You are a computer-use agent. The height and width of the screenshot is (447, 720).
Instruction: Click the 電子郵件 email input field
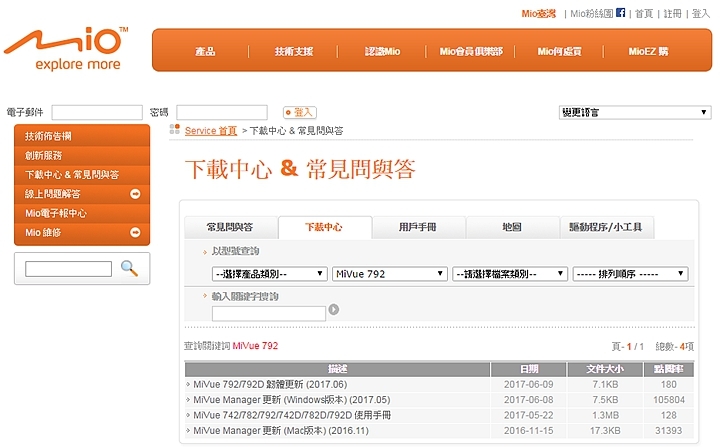click(x=97, y=112)
